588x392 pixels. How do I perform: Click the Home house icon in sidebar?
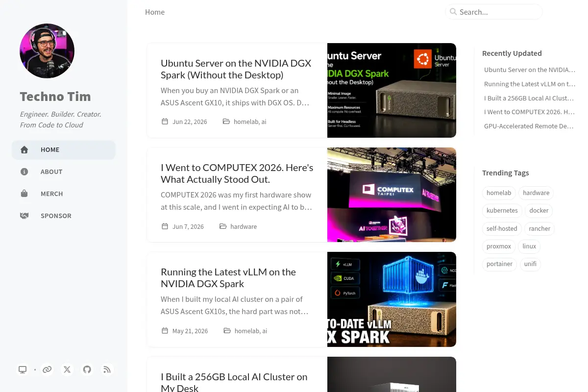[24, 150]
